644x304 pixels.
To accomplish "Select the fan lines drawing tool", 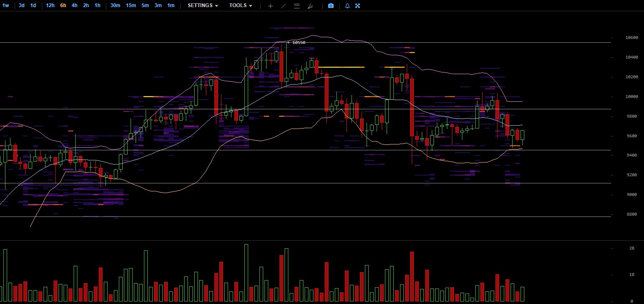I will 310,6.
